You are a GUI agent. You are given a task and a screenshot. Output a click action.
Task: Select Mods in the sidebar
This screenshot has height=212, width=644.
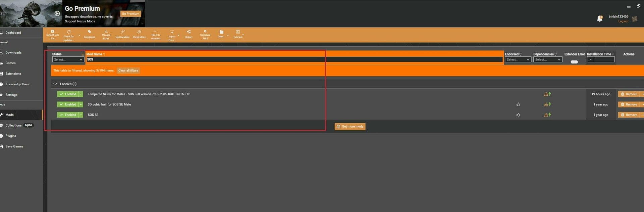click(x=21, y=115)
